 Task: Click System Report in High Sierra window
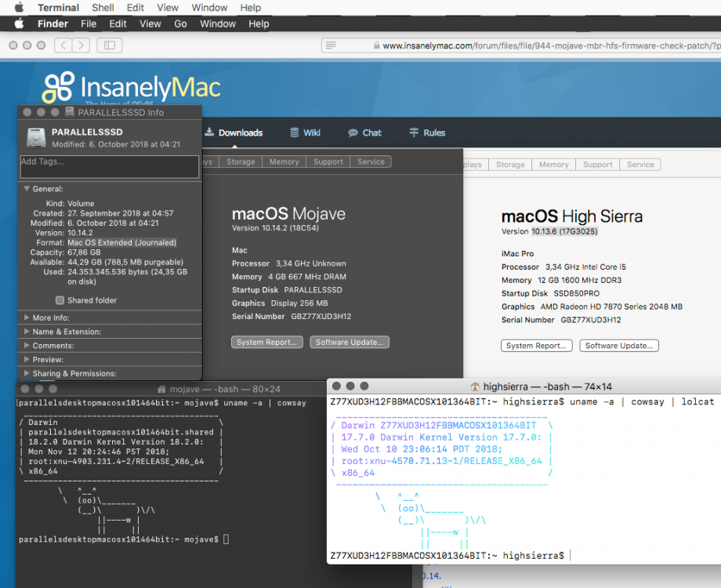(536, 346)
